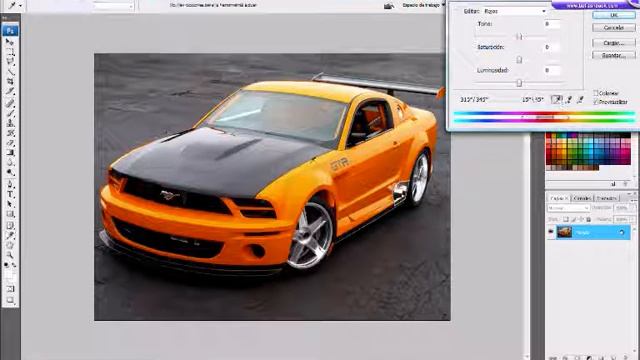Confirm with the OK button
This screenshot has height=360, width=640.
613,15
